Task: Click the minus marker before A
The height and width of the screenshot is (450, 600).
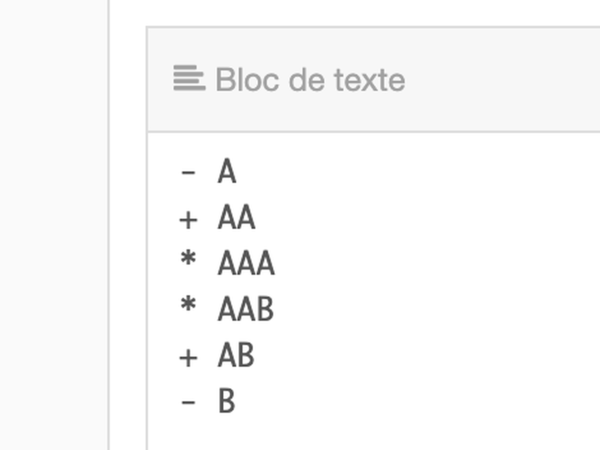Action: click(x=188, y=172)
